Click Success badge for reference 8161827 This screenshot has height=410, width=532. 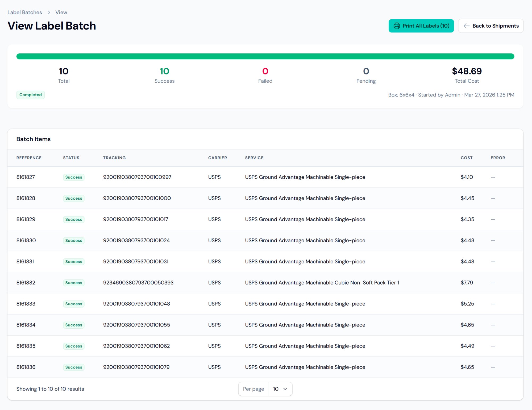74,177
